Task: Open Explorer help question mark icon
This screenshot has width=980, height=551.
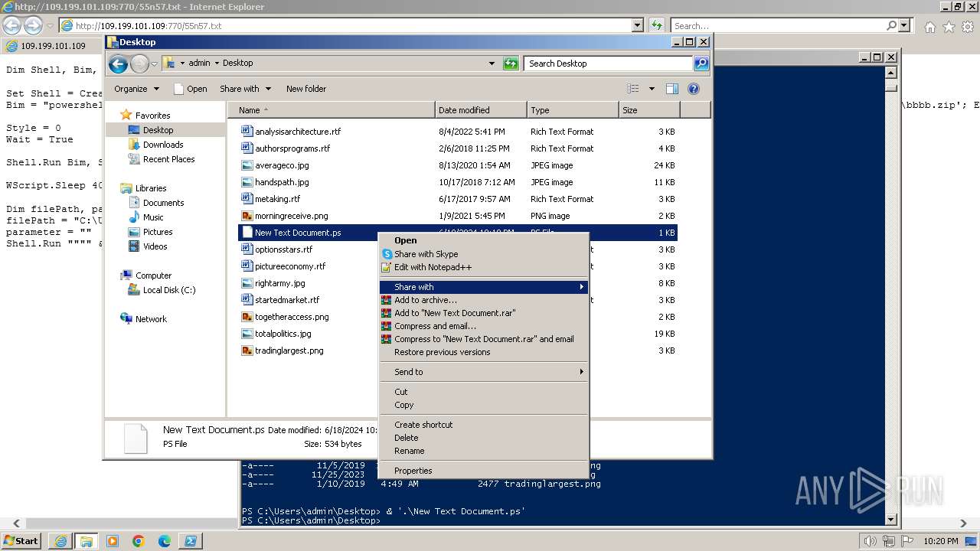Action: [x=694, y=89]
